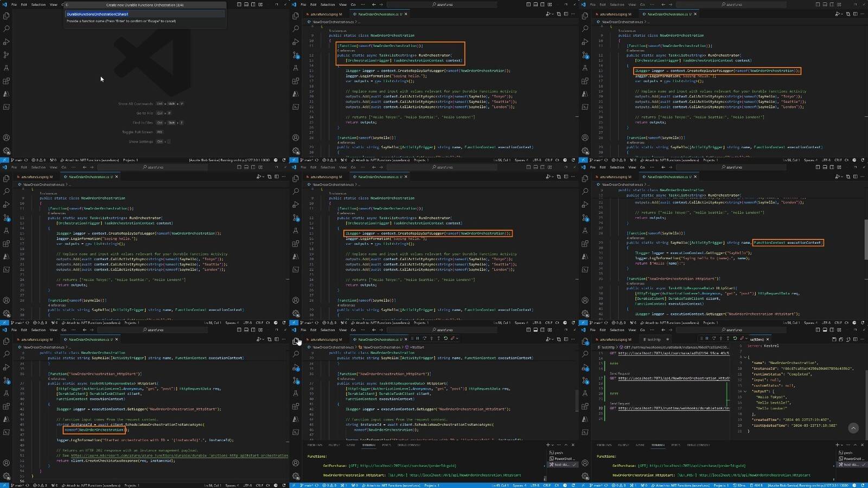Open Search view in the top-left panel
Viewport: 868px width, 488px height.
coord(7,29)
